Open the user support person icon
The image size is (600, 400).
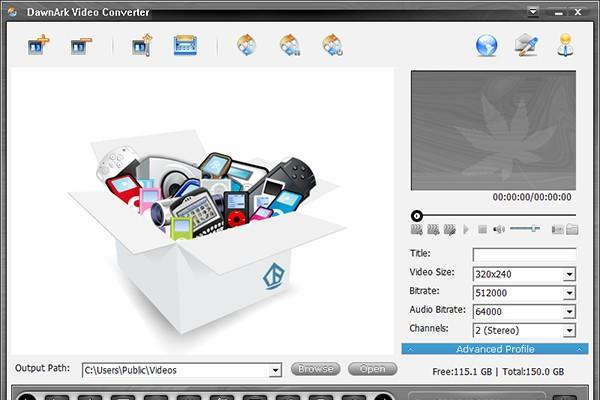(x=566, y=45)
